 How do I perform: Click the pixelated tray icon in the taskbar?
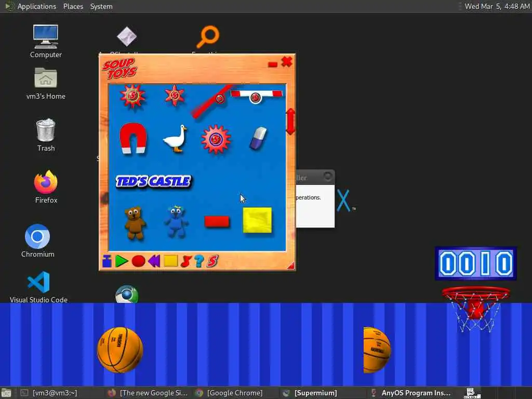tap(472, 393)
